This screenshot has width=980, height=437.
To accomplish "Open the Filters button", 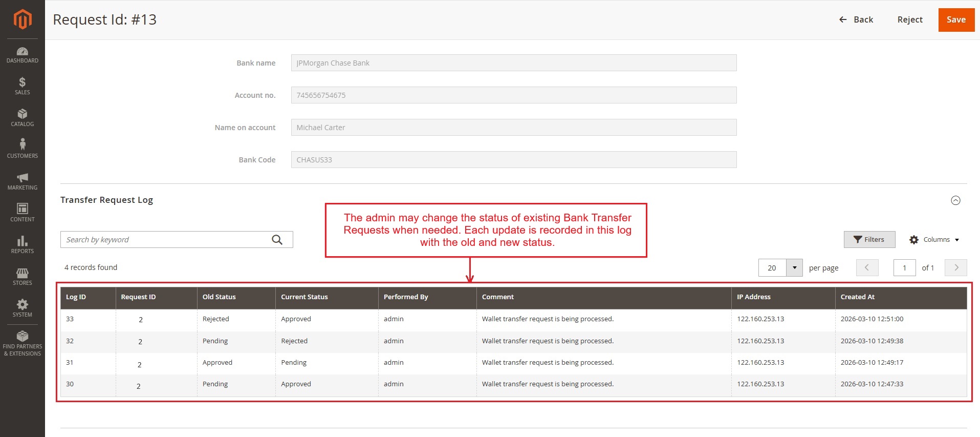I will (869, 240).
